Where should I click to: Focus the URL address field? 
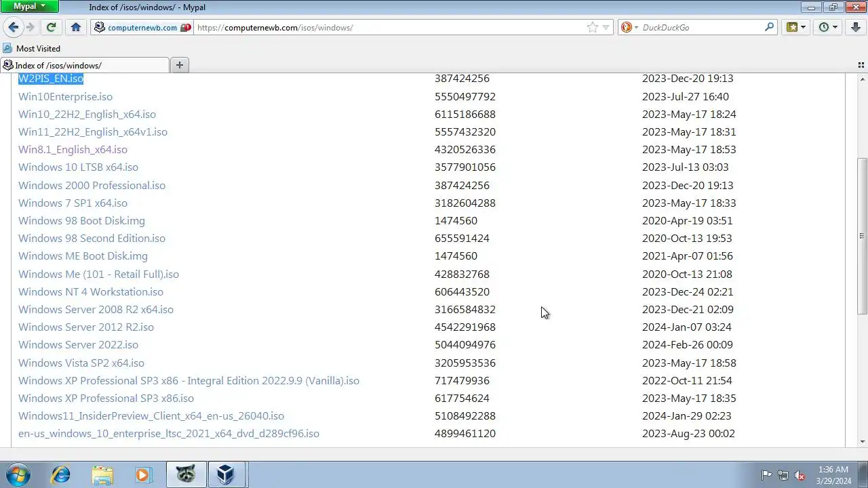(390, 28)
